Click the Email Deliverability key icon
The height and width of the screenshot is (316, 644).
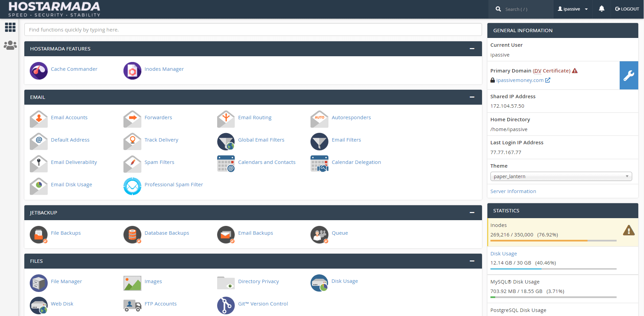click(x=39, y=164)
